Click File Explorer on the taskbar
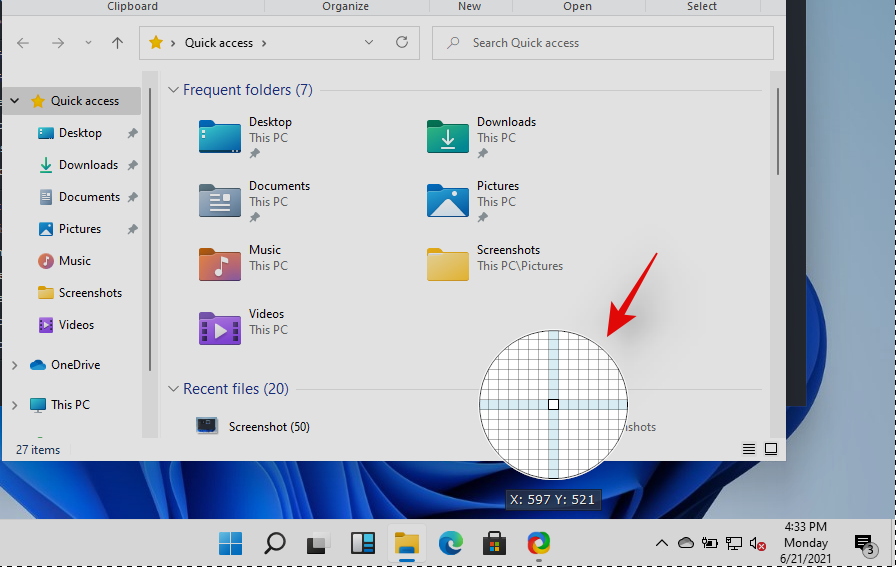The image size is (896, 567). coord(406,543)
